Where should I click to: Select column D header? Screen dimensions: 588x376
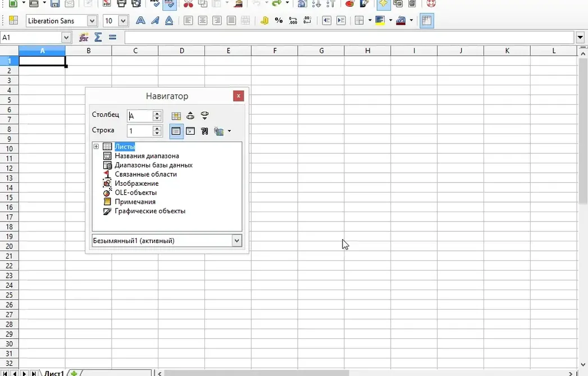tap(181, 51)
